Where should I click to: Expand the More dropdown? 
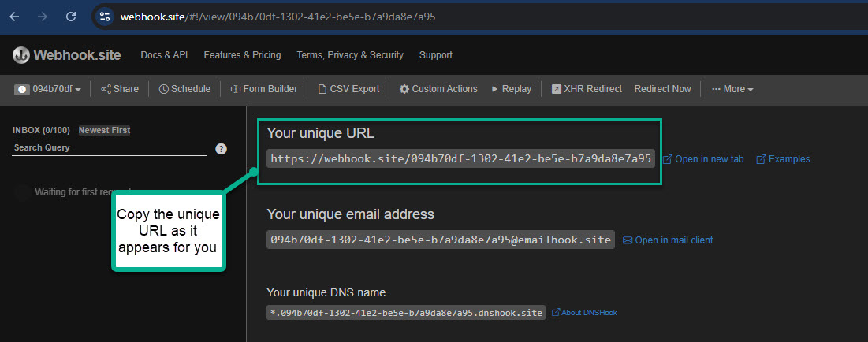pyautogui.click(x=732, y=89)
